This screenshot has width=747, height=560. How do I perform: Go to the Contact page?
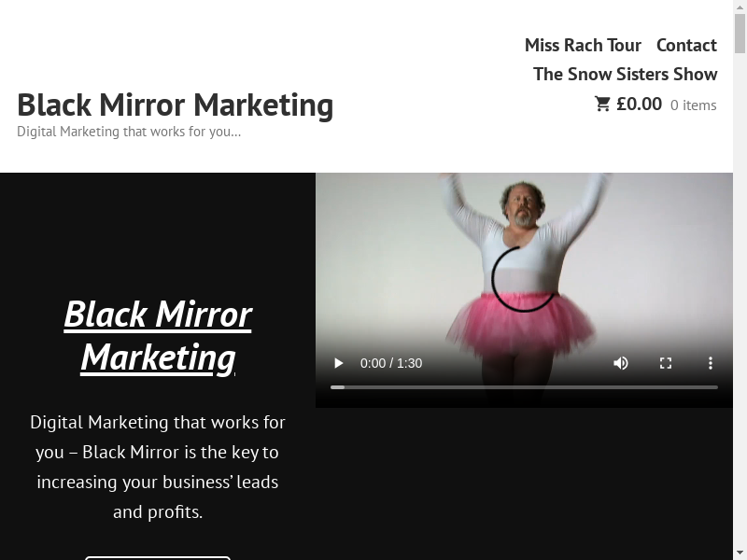(x=686, y=45)
